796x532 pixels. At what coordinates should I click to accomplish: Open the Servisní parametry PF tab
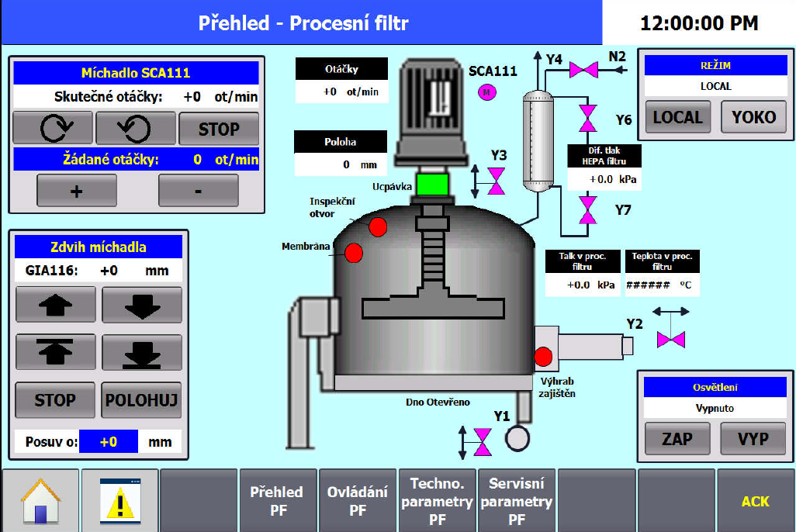point(517,499)
